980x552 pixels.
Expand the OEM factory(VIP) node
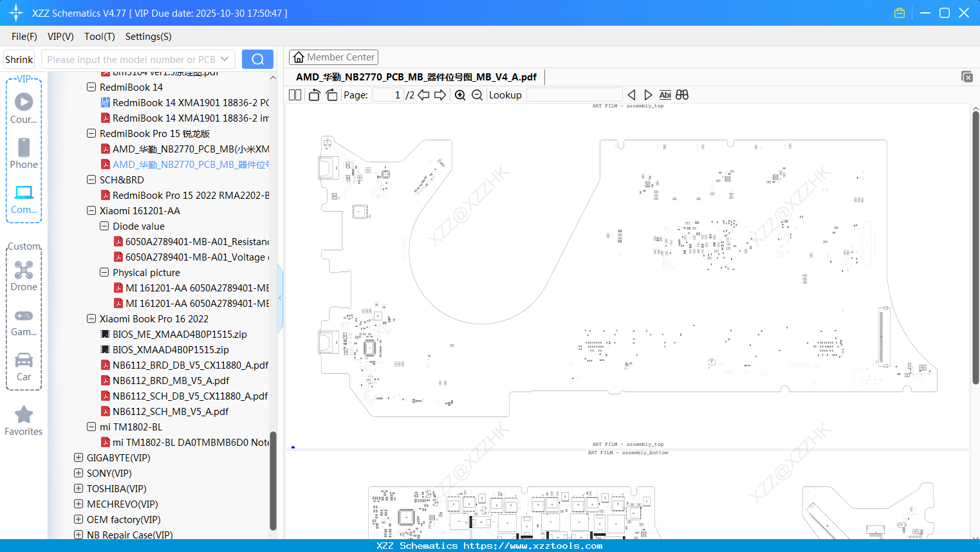[79, 519]
